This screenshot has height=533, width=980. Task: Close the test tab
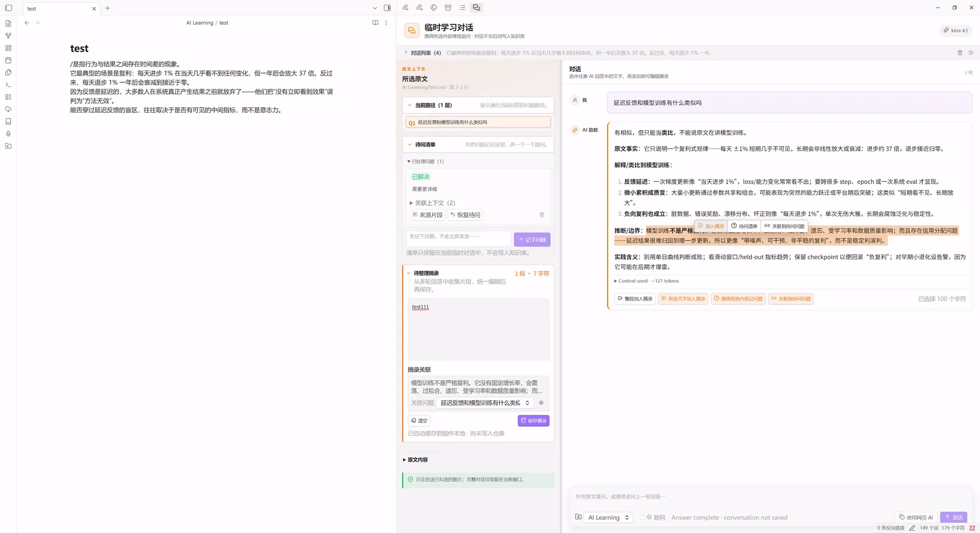coord(94,9)
